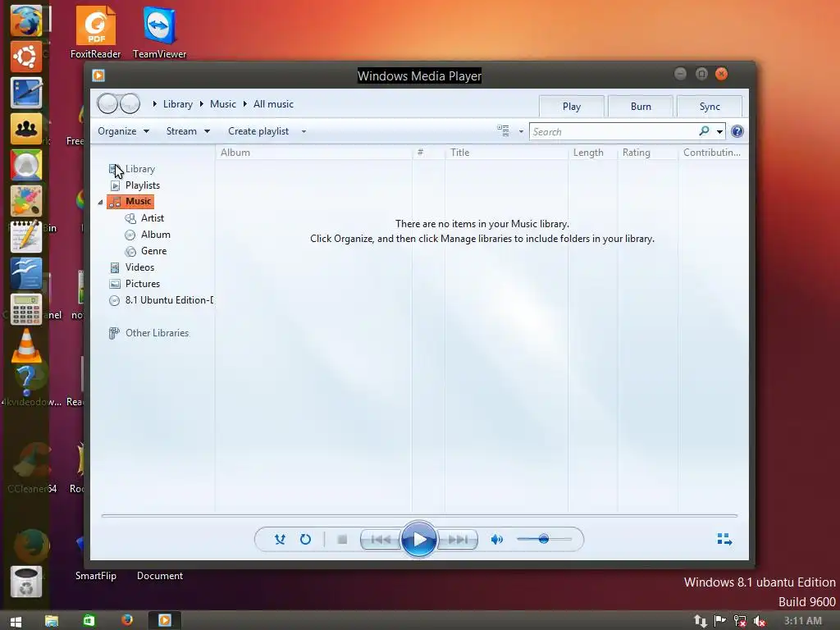Open dropdown arrow before All music breadcrumb
Screen dimensions: 840x630
tap(244, 104)
